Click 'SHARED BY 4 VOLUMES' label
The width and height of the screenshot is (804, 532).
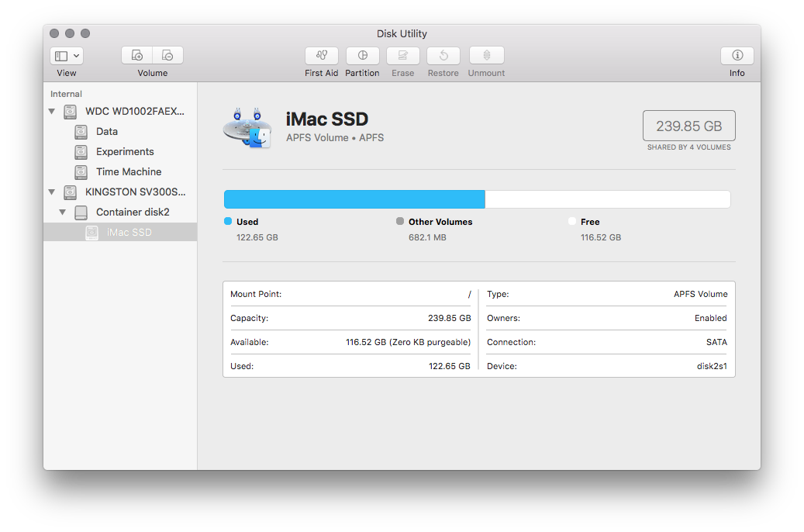click(689, 147)
